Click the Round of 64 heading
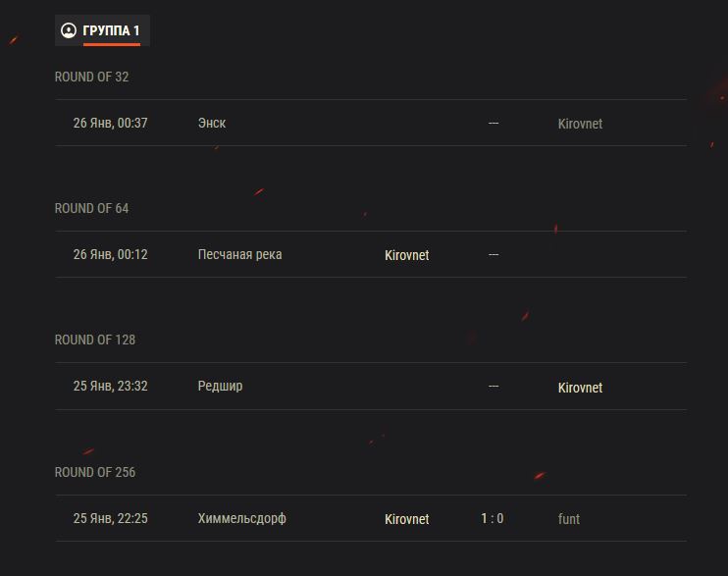Image resolution: width=728 pixels, height=576 pixels. pos(91,208)
